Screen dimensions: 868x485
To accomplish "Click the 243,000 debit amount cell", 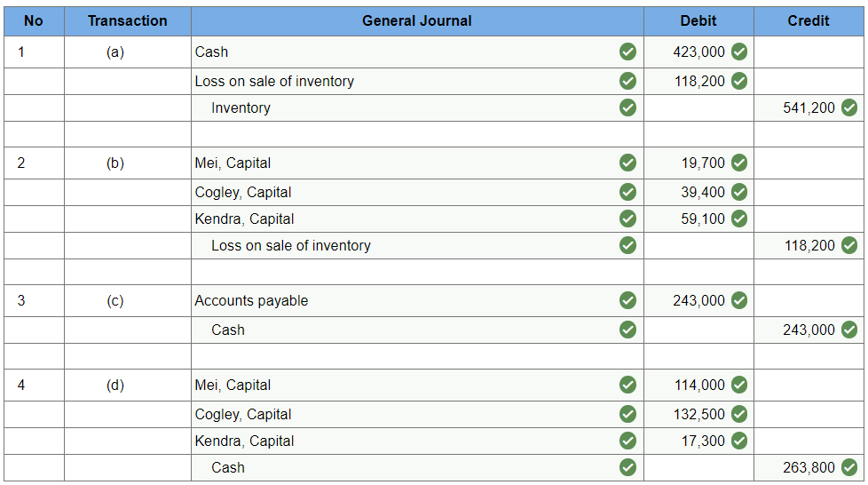I will [x=698, y=301].
